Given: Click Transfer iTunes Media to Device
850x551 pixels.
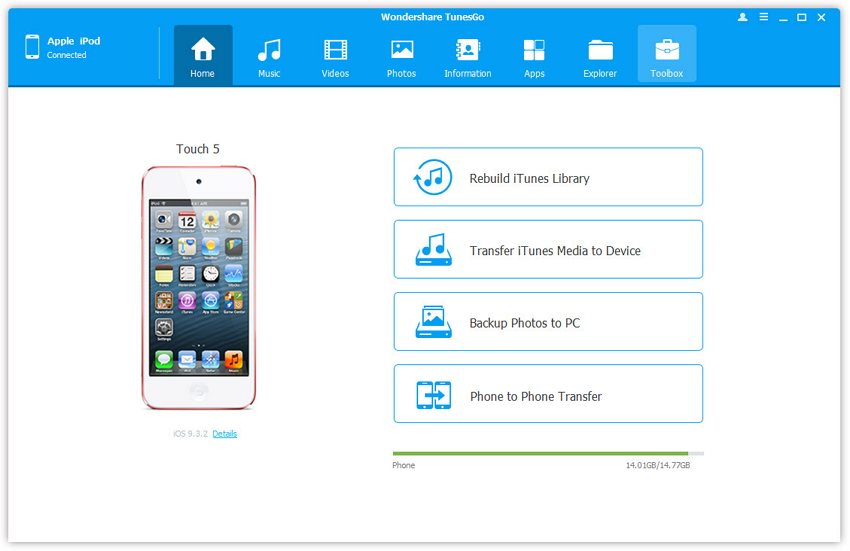Looking at the screenshot, I should point(548,250).
